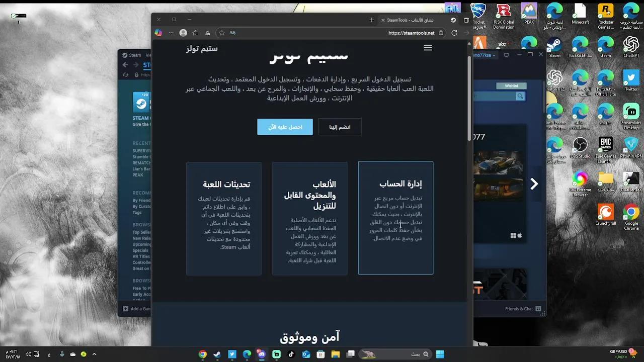Click the ستيم تولز site logo
This screenshot has height=362, width=644.
tap(202, 48)
